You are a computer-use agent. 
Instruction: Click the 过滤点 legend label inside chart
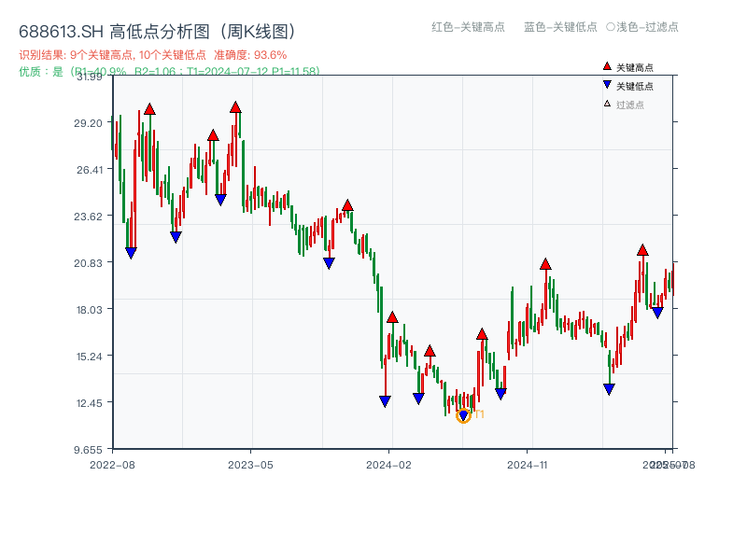coord(629,105)
